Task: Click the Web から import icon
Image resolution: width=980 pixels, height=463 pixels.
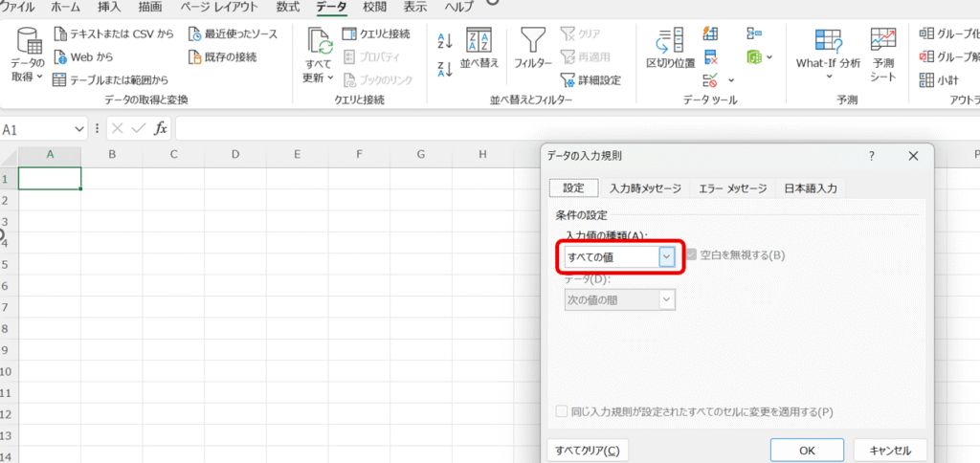Action: [x=61, y=56]
